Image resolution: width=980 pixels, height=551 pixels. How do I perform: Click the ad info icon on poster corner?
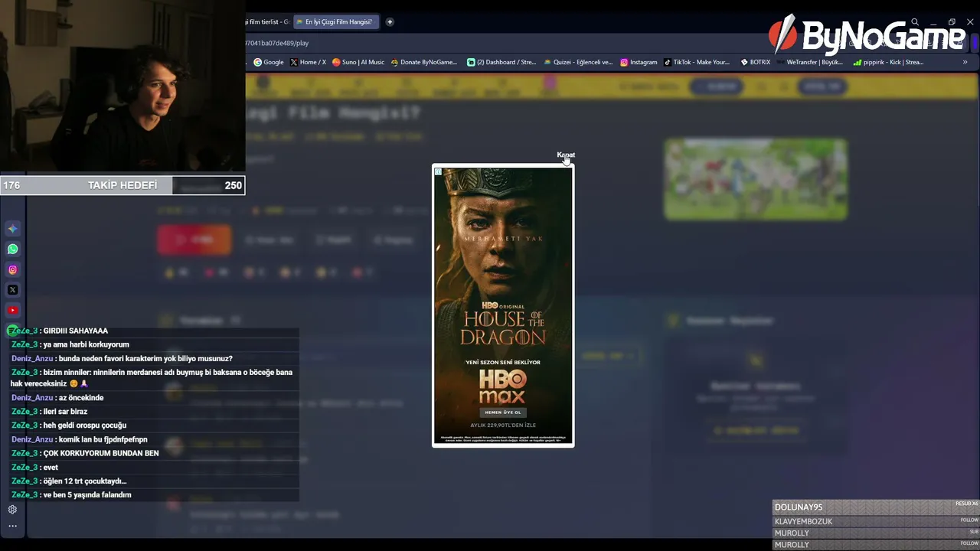(x=438, y=171)
